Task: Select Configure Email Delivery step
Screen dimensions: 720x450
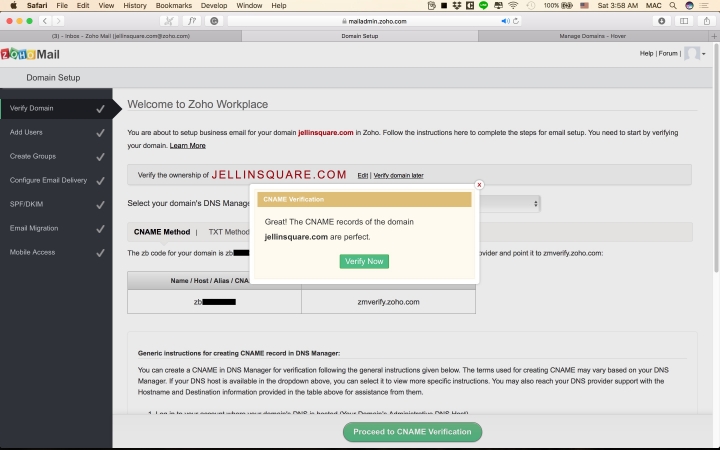Action: [56, 180]
